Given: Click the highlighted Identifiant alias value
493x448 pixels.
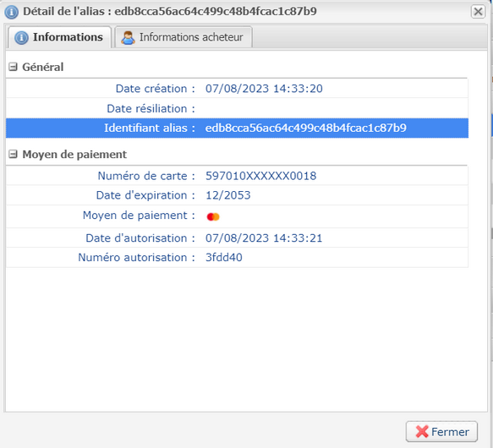Looking at the screenshot, I should pos(305,128).
